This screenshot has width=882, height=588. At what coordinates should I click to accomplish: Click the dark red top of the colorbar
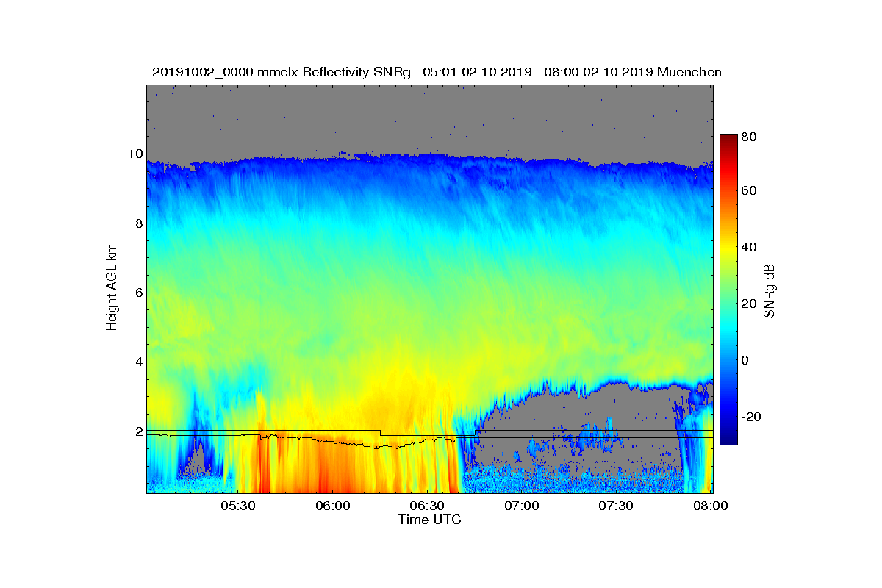pyautogui.click(x=728, y=140)
